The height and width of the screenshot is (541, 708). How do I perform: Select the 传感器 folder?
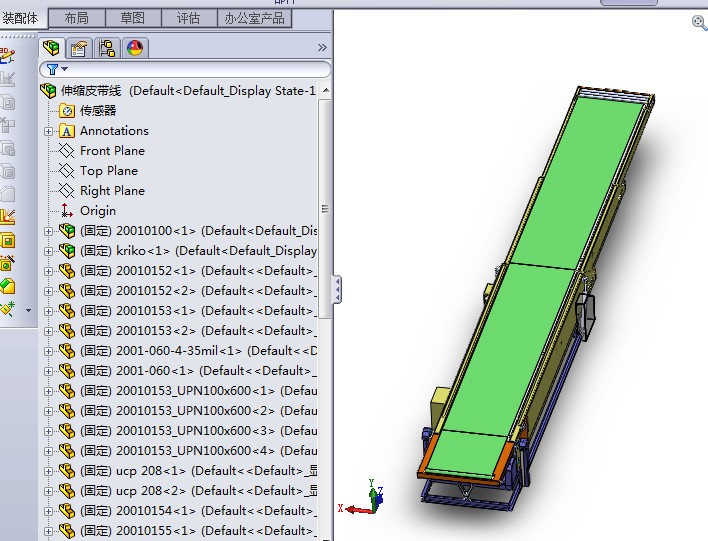[88, 111]
